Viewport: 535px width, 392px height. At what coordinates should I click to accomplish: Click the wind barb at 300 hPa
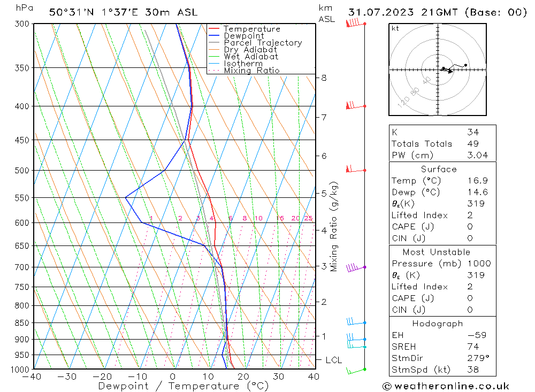point(356,23)
